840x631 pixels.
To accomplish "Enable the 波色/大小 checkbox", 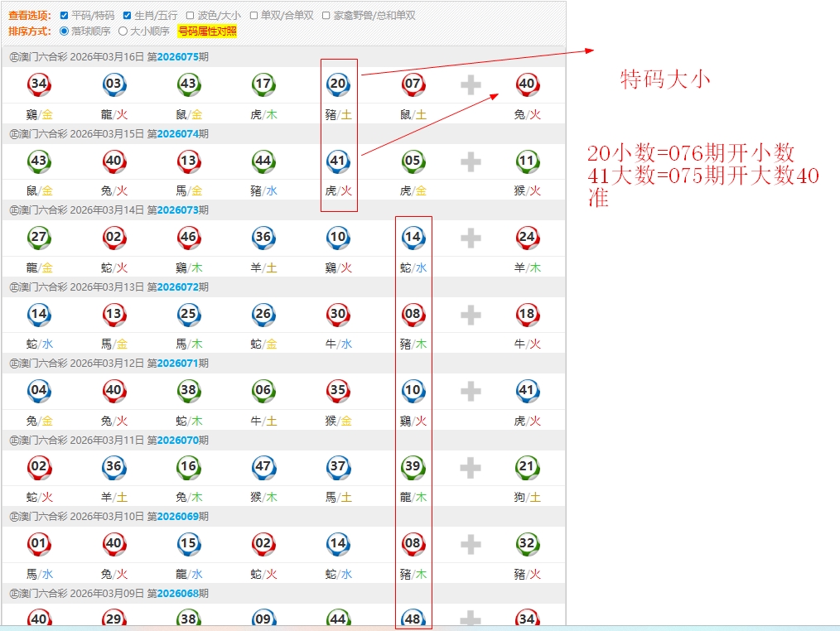I will coord(191,16).
